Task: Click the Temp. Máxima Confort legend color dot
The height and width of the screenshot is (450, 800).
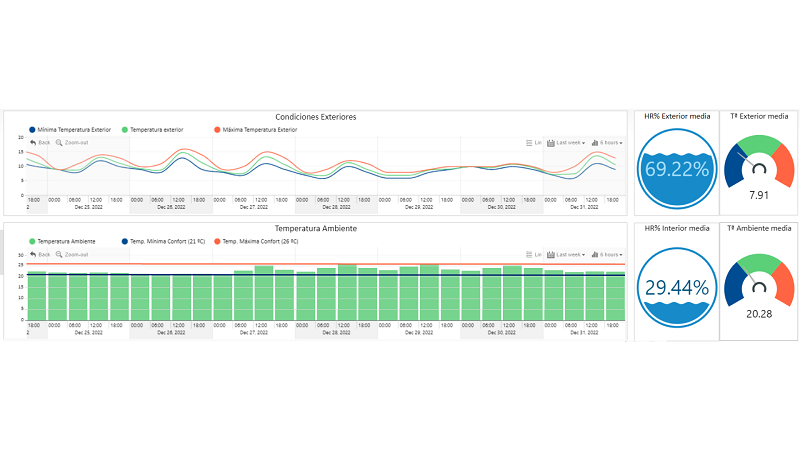Action: pos(215,242)
